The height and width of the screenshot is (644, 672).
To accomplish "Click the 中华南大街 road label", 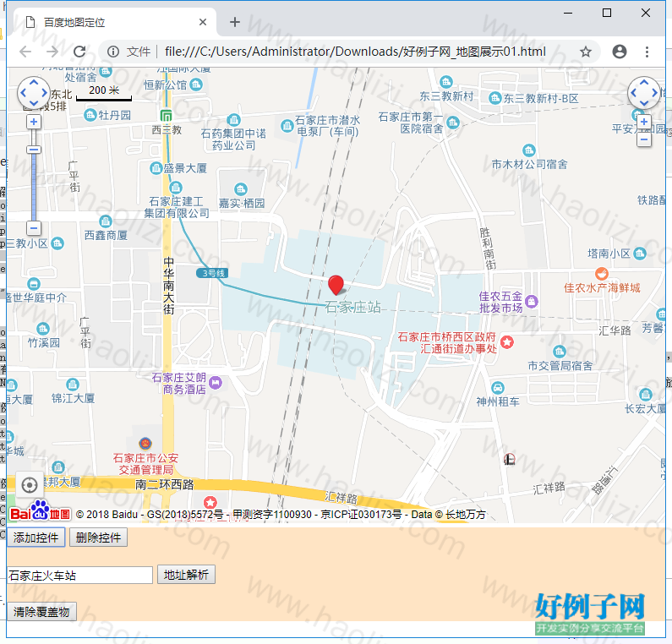I will tap(169, 286).
